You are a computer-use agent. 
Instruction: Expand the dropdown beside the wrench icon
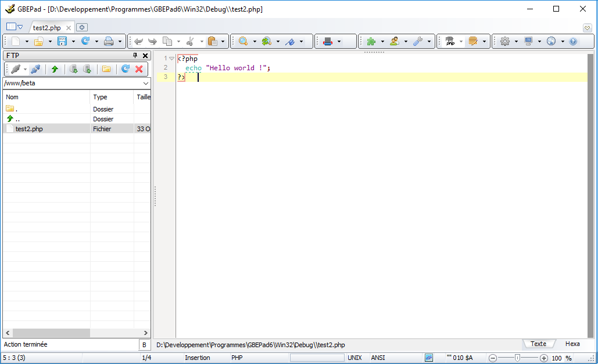coord(429,42)
